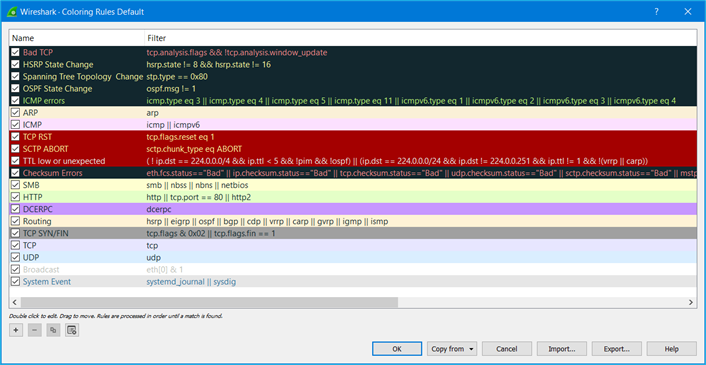Add a new coloring rule with plus button
The image size is (706, 365).
click(x=16, y=330)
